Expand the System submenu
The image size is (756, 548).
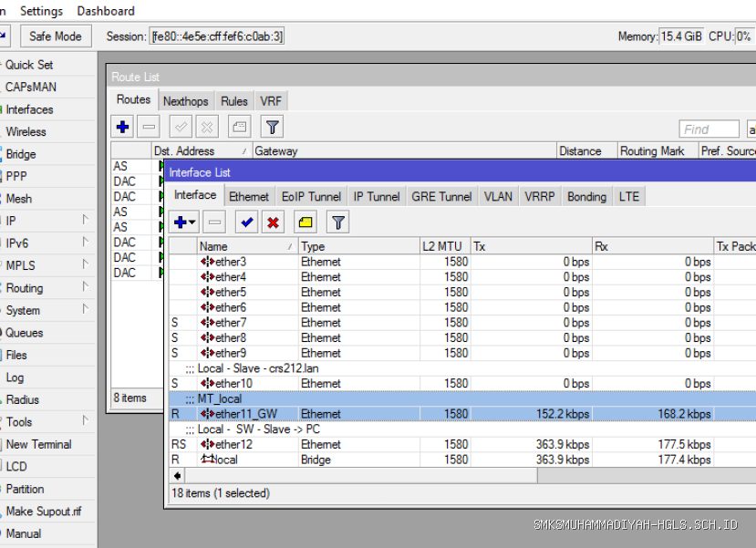pyautogui.click(x=85, y=309)
